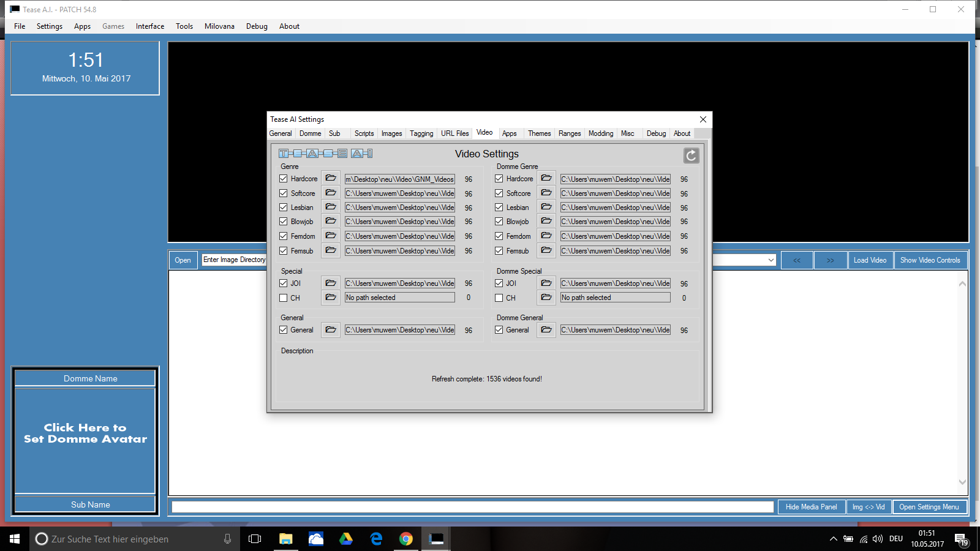Go to next image with >> button
Viewport: 980px width, 551px height.
coord(831,260)
